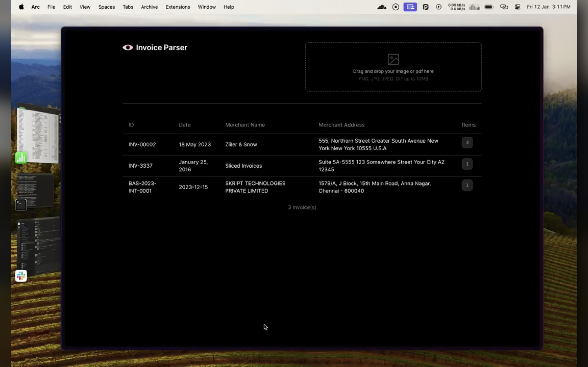Viewport: 588px width, 367px height.
Task: Click the drag and drop upload zone
Action: pyautogui.click(x=393, y=67)
